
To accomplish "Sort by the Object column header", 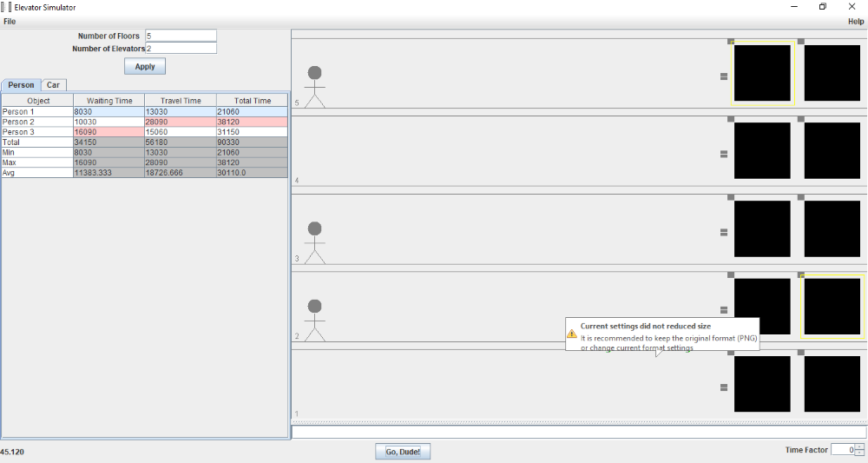I will pos(37,100).
